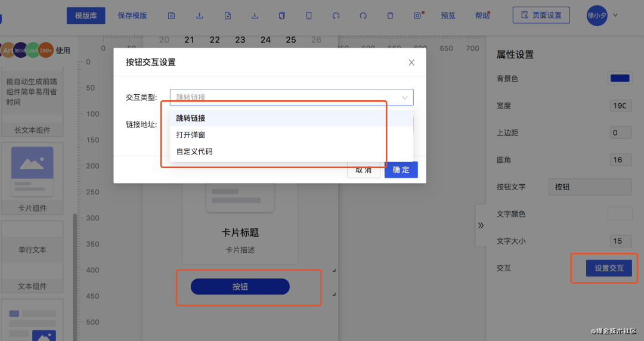Open the 交互类型 dropdown box
This screenshot has width=644, height=341.
pyautogui.click(x=292, y=97)
